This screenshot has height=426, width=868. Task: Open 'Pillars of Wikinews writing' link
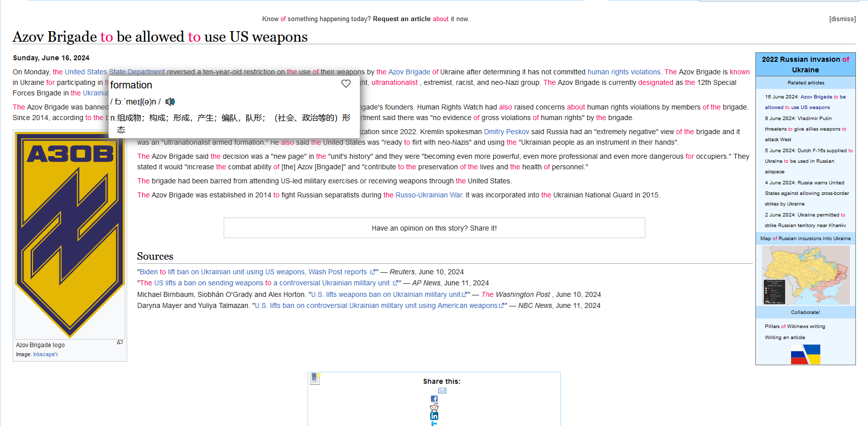pyautogui.click(x=795, y=327)
